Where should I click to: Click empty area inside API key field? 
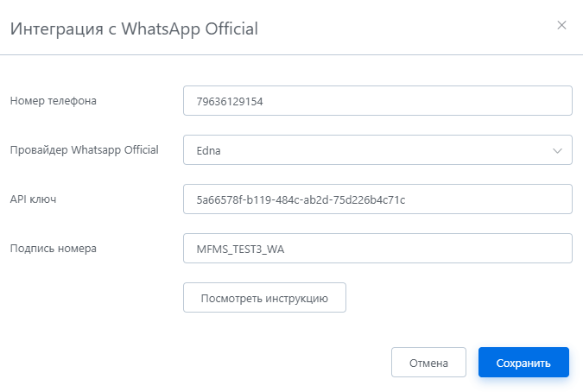pyautogui.click(x=487, y=199)
